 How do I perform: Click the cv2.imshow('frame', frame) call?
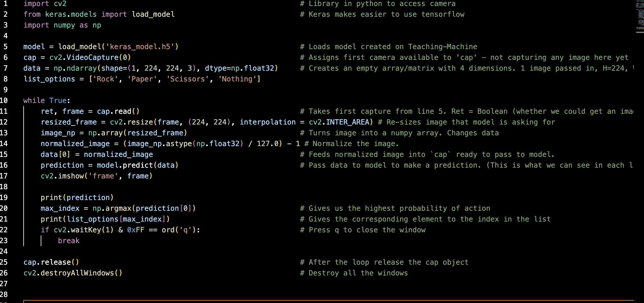coord(96,176)
